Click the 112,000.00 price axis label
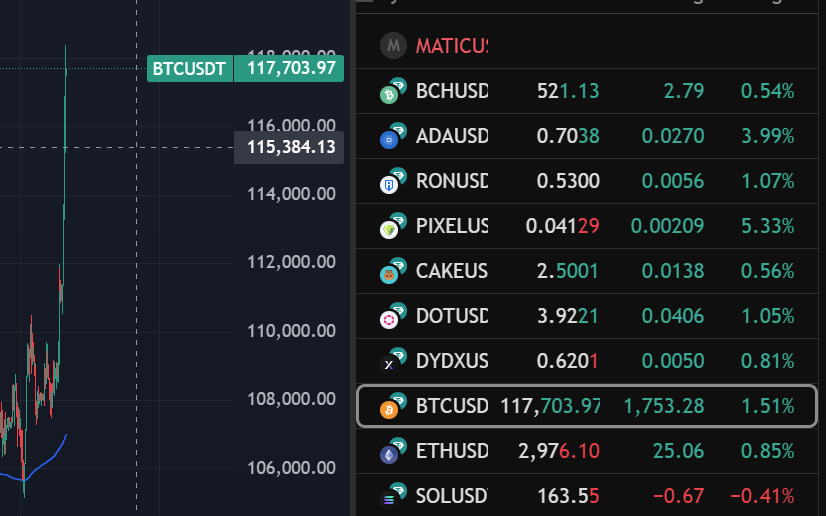This screenshot has width=826, height=516. tap(291, 262)
